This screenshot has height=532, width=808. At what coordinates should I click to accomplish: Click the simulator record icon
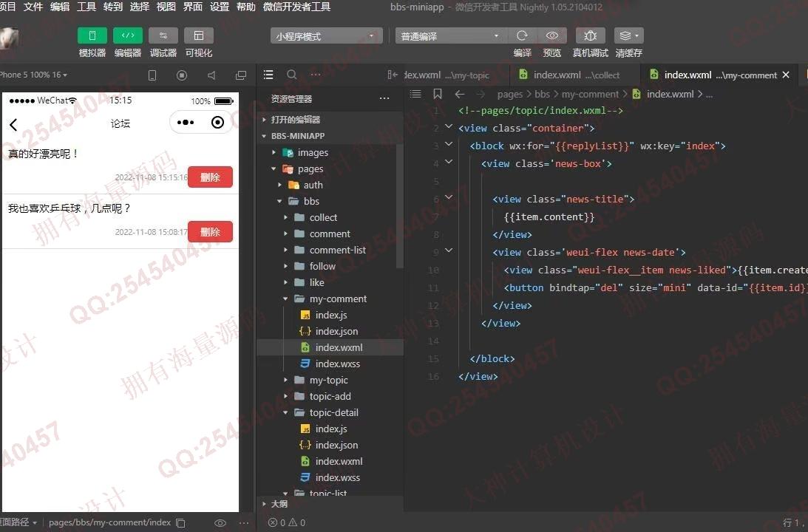pyautogui.click(x=182, y=75)
